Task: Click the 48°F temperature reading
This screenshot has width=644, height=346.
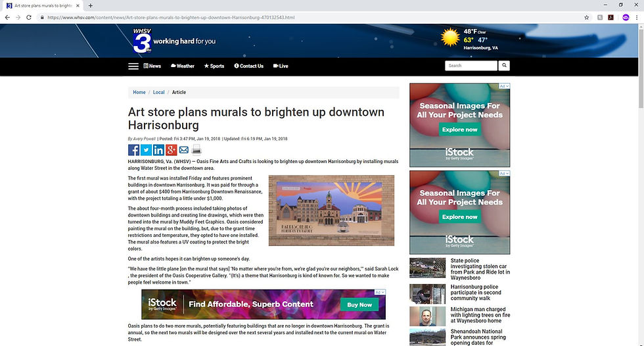Action: click(x=471, y=31)
